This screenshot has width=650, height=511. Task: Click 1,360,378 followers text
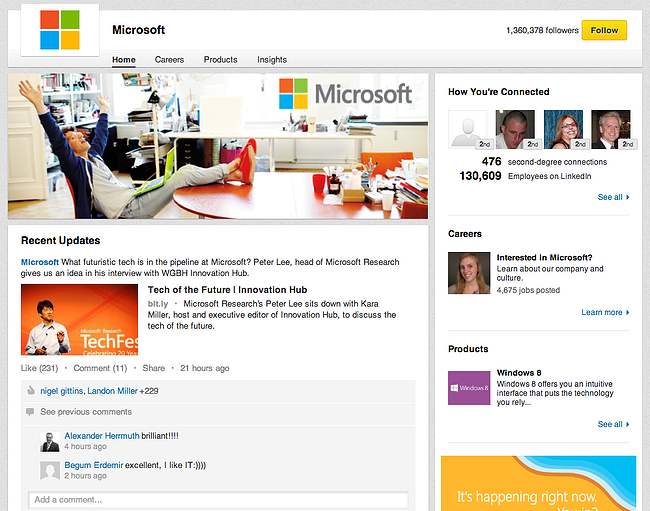[542, 30]
